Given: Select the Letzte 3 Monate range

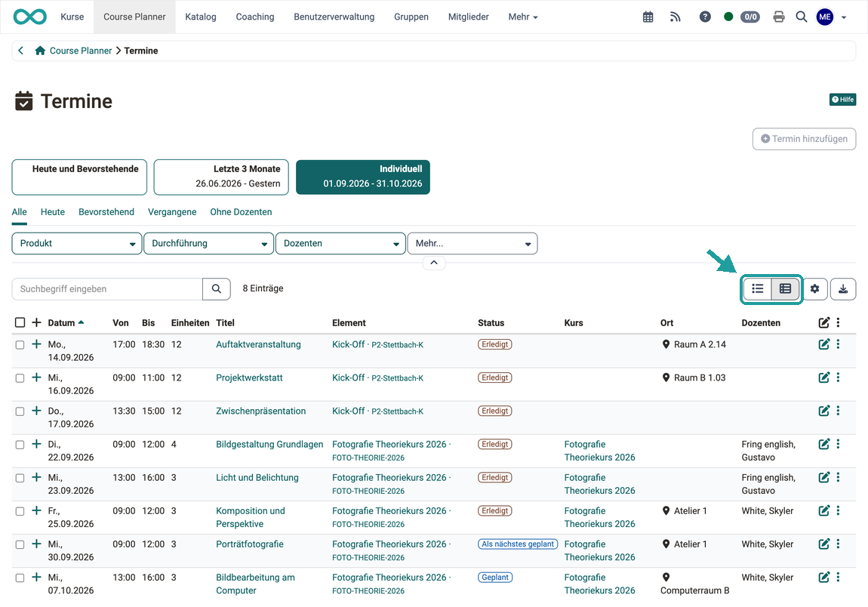Looking at the screenshot, I should point(221,177).
